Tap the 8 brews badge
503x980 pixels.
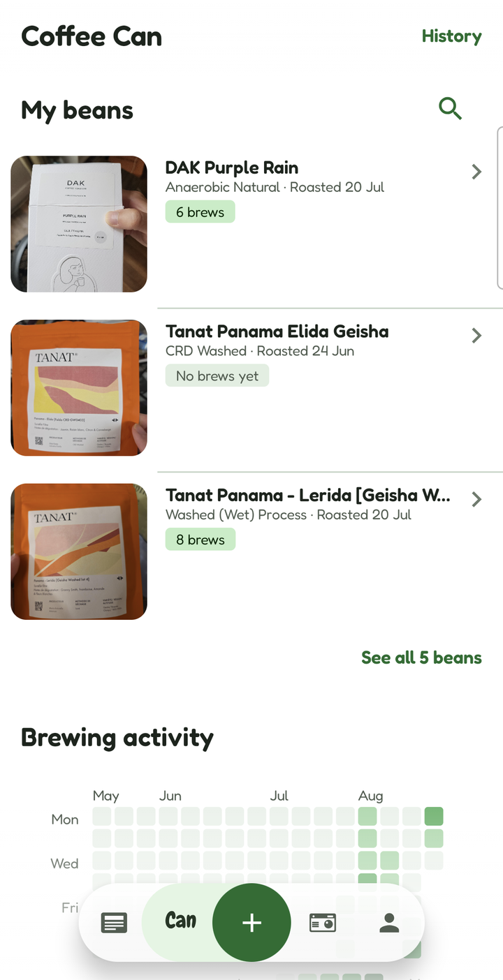pyautogui.click(x=201, y=540)
